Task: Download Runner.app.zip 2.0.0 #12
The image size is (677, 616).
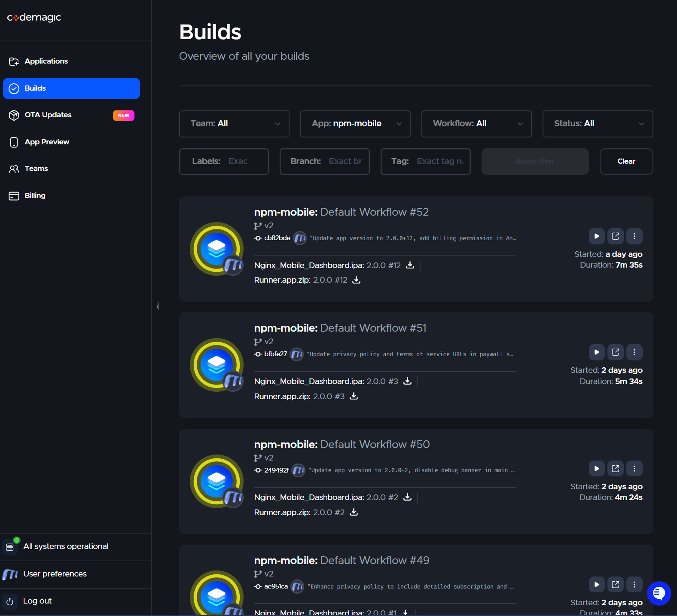Action: [x=357, y=280]
